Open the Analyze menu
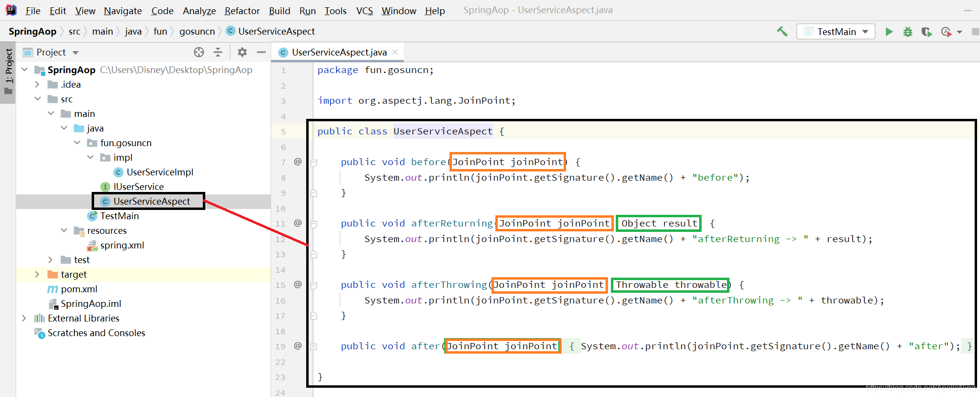980x397 pixels. 199,11
